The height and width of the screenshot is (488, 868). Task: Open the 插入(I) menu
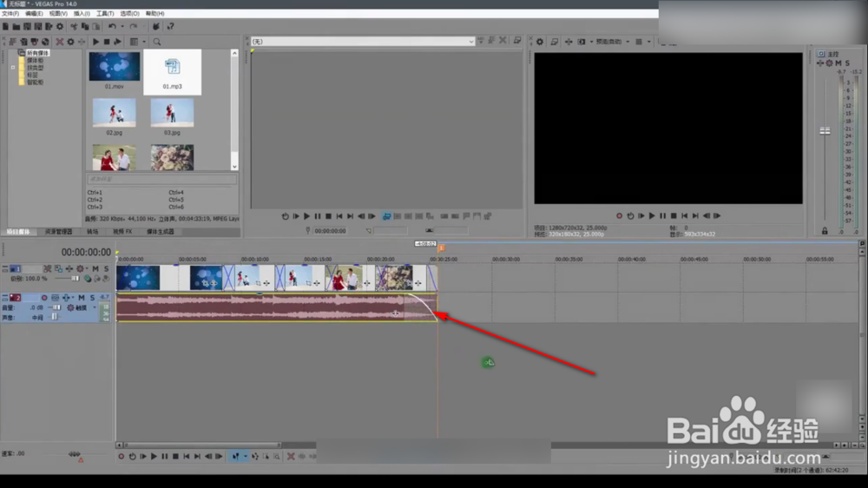click(x=82, y=13)
